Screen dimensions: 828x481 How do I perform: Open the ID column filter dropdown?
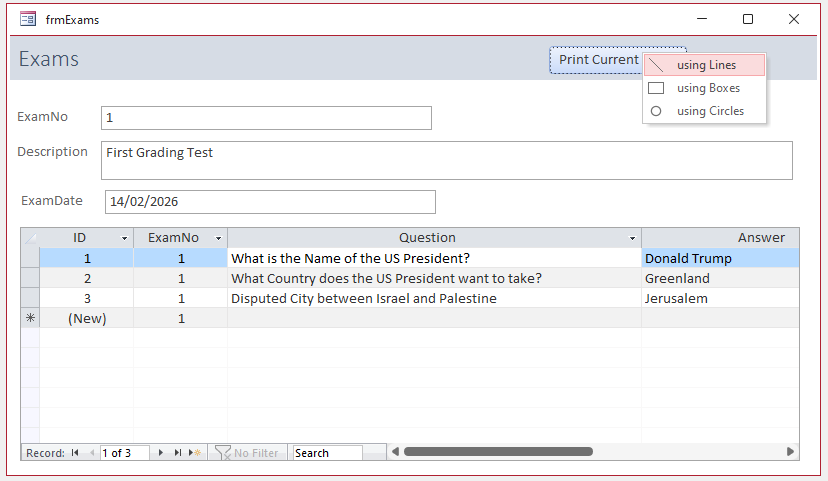click(125, 238)
